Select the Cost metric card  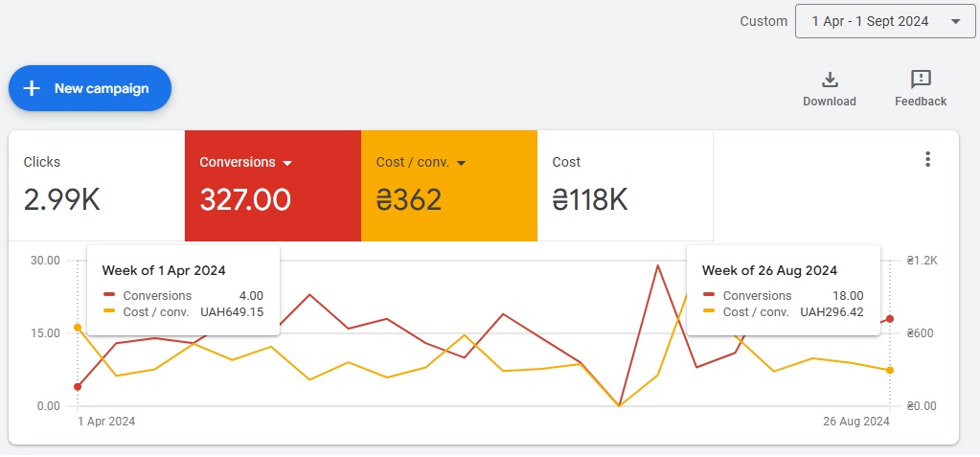(x=625, y=186)
